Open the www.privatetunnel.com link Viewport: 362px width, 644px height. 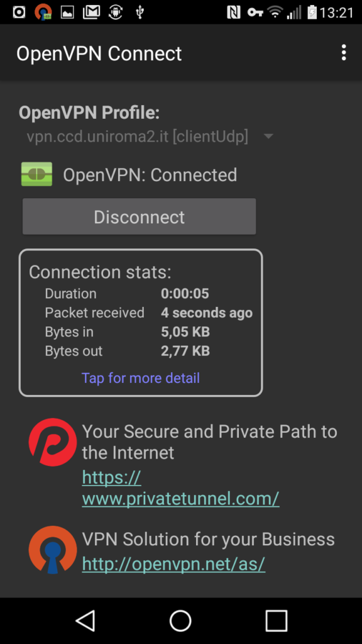pyautogui.click(x=180, y=488)
